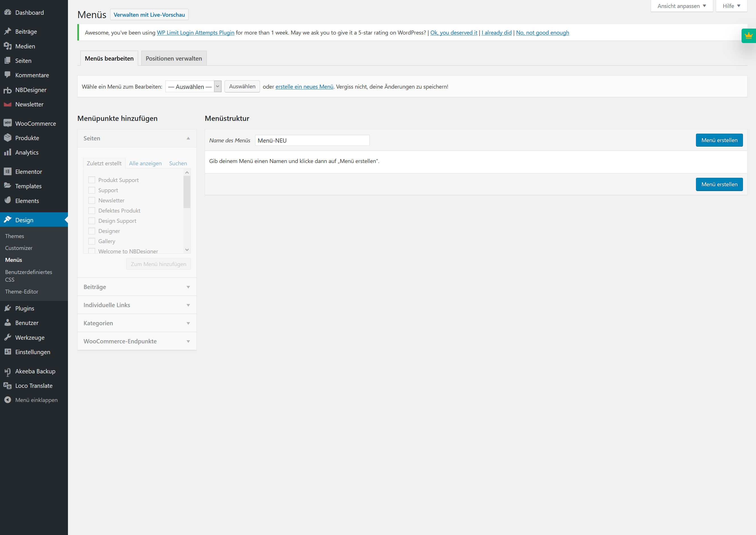Screen dimensions: 756x535
Task: Click Newsletter sidebar icon
Action: (8, 104)
